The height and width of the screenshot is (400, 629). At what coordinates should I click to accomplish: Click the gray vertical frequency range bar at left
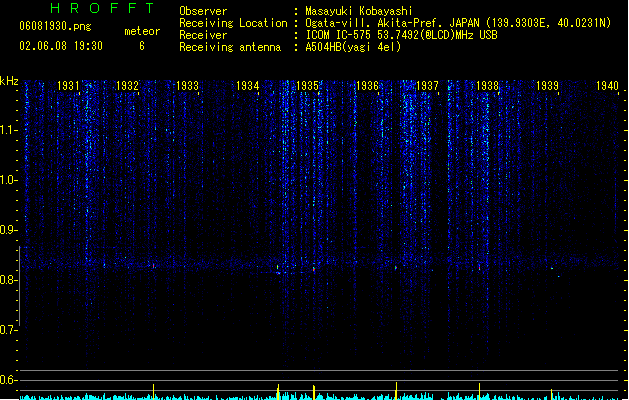[x=20, y=286]
